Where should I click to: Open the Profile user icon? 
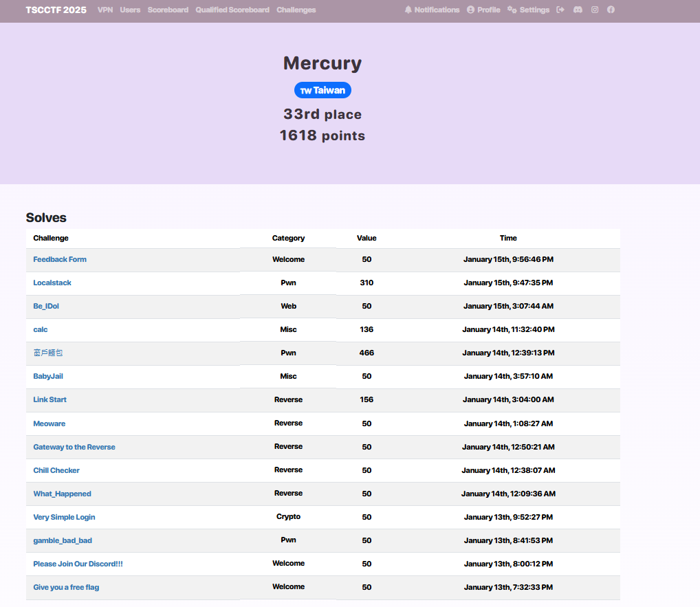pos(471,10)
